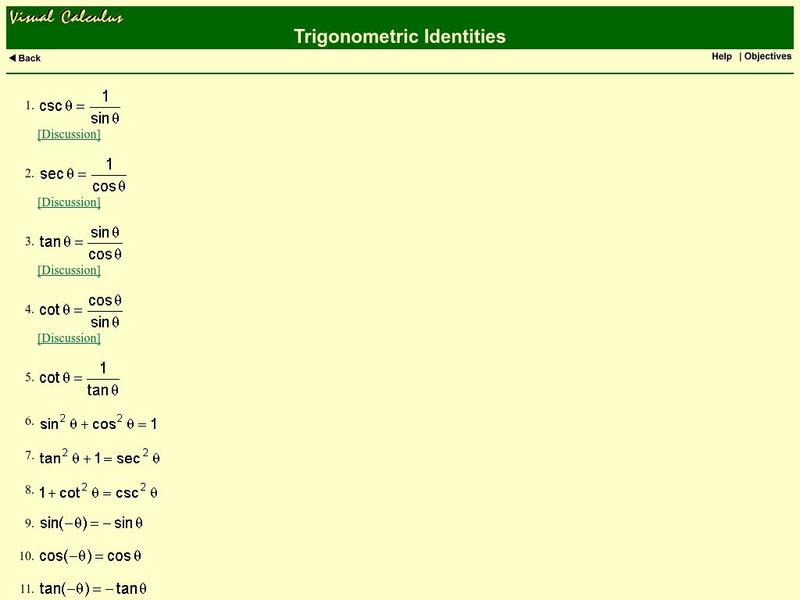Click the csc θ = 1/sin θ formula

coord(80,107)
